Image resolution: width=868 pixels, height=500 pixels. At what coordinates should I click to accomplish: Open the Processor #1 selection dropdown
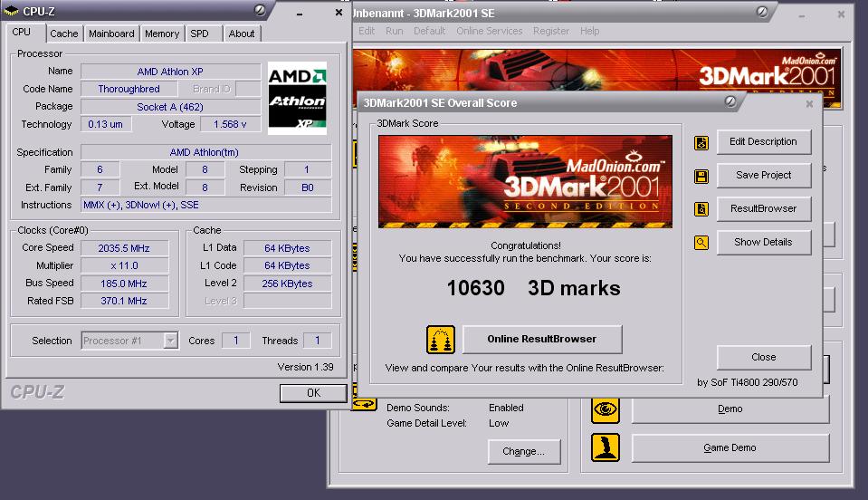[x=170, y=341]
